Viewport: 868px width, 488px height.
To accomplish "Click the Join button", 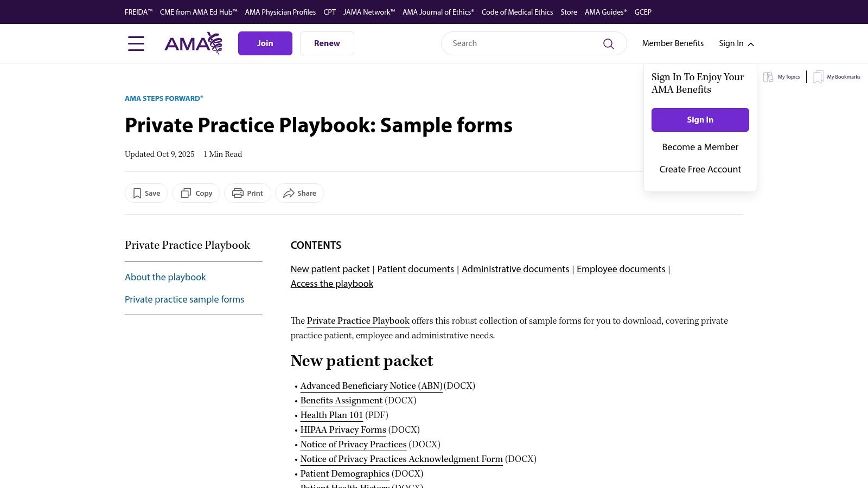I will click(265, 43).
